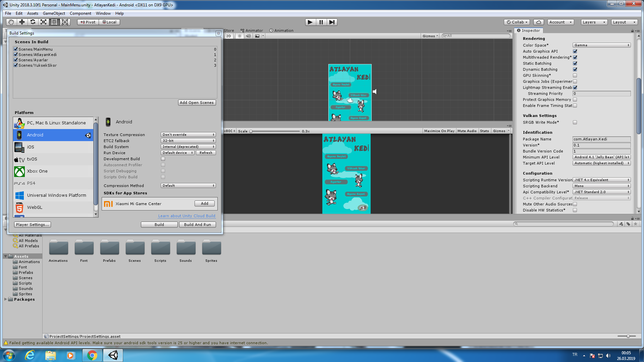The height and width of the screenshot is (362, 644).
Task: Click the Layout dropdown in toolbar
Action: (x=621, y=22)
